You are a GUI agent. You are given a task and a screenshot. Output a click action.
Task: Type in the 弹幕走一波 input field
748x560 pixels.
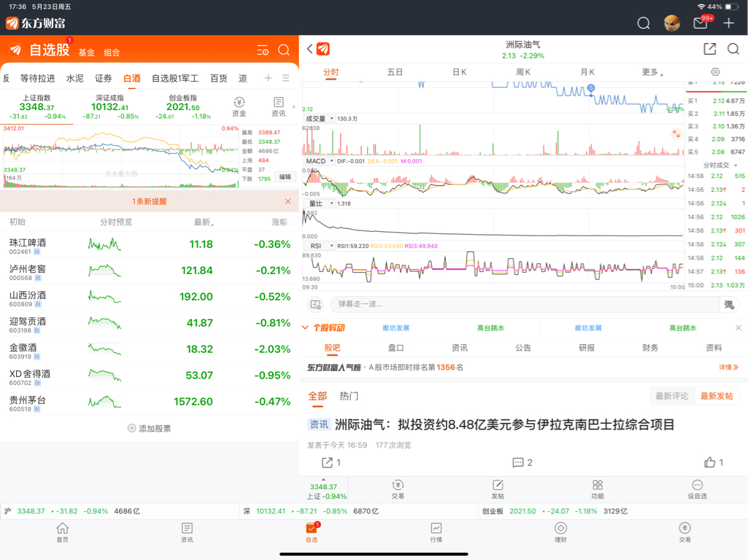tap(524, 304)
